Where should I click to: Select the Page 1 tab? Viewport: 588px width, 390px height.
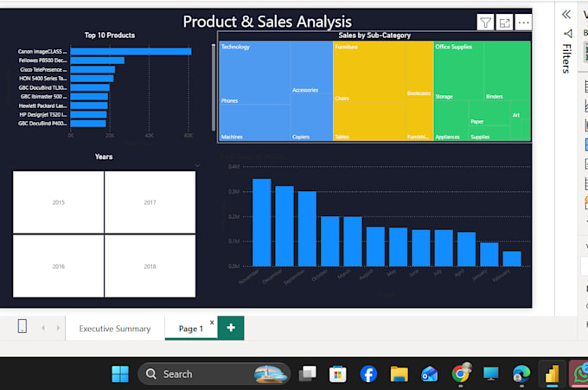[191, 329]
